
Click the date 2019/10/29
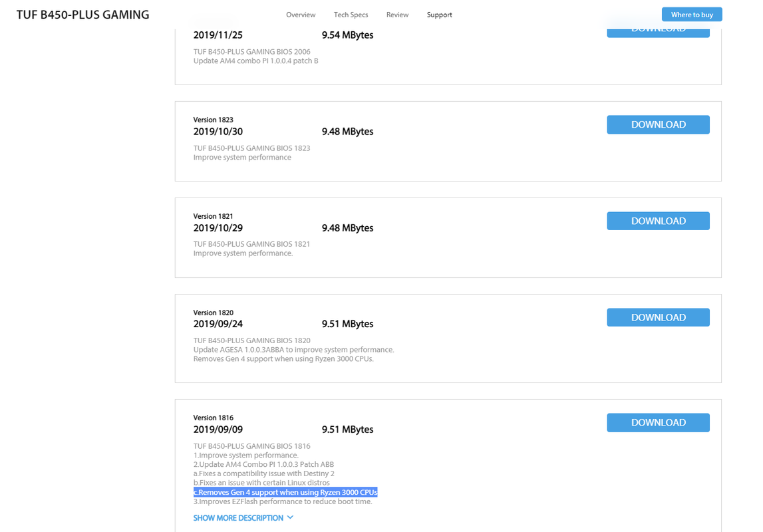pos(218,227)
